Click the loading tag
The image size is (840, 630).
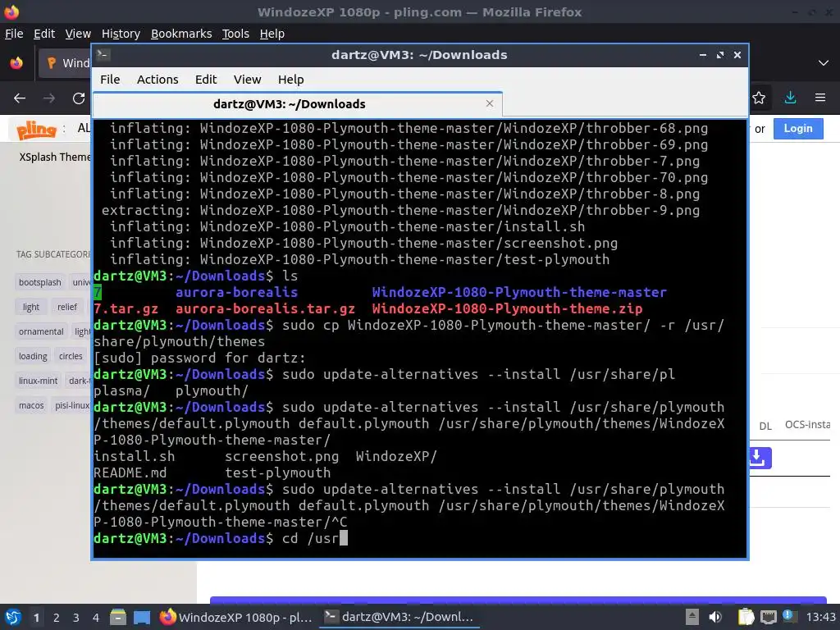coord(33,356)
